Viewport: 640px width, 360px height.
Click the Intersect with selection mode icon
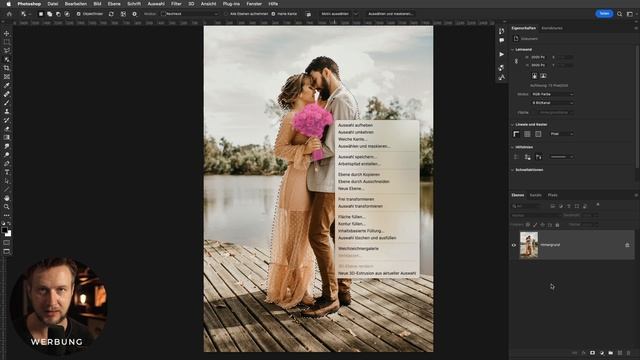point(67,14)
